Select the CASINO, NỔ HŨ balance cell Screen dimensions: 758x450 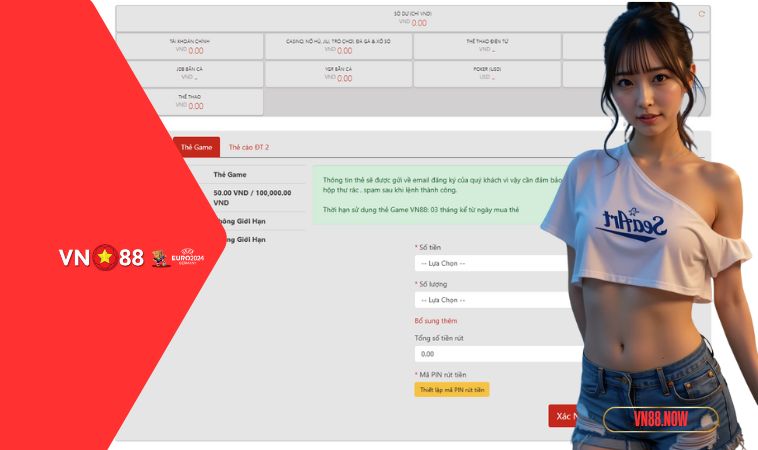tap(338, 46)
